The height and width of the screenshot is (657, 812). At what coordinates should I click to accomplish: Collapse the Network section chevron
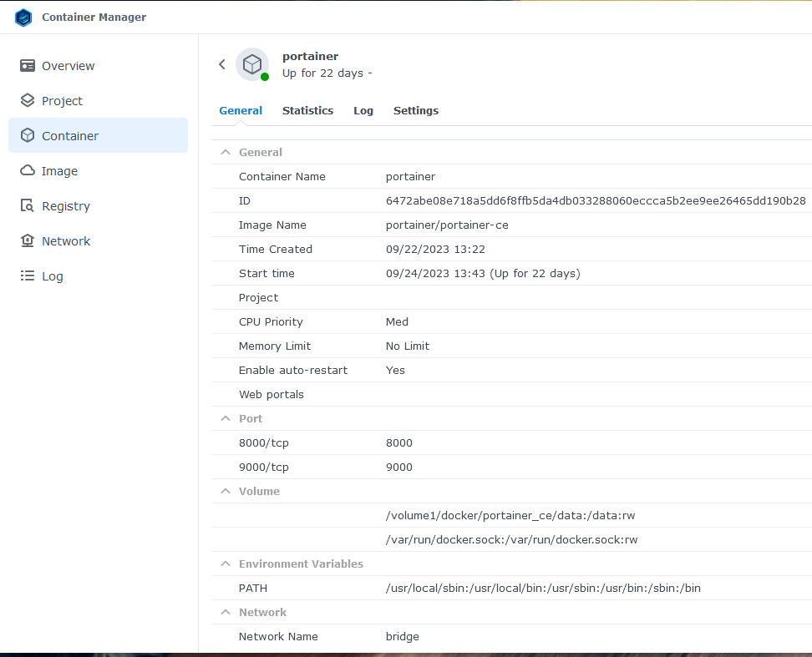(224, 613)
